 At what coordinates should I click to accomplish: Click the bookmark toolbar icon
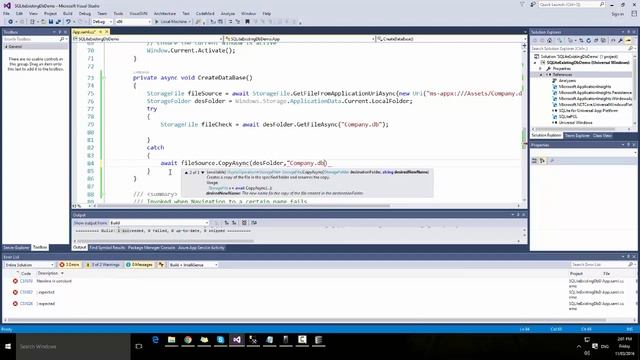coord(247,22)
